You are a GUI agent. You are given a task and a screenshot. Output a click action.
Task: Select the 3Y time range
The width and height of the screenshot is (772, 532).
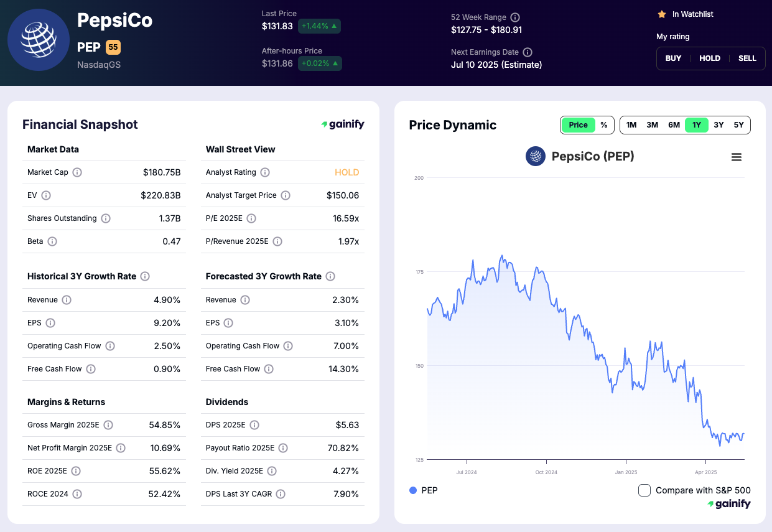click(x=719, y=125)
